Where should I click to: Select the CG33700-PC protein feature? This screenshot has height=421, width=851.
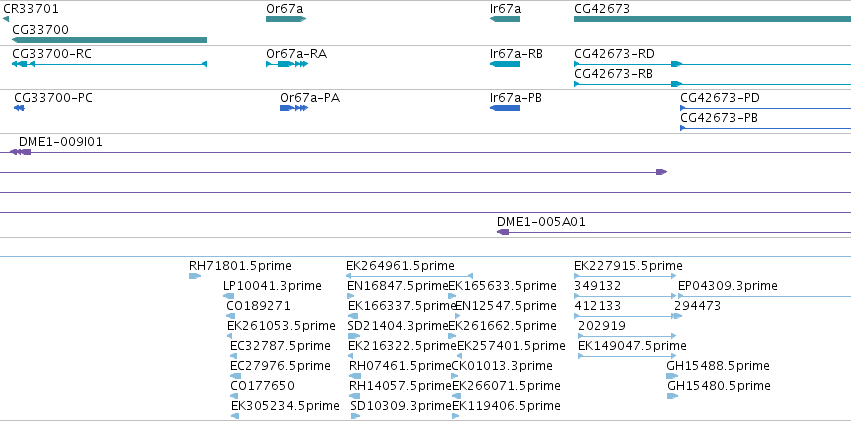19,108
